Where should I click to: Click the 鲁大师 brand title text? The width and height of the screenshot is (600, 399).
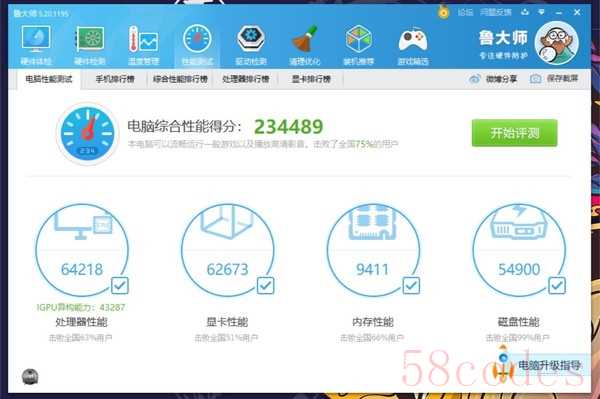point(503,37)
